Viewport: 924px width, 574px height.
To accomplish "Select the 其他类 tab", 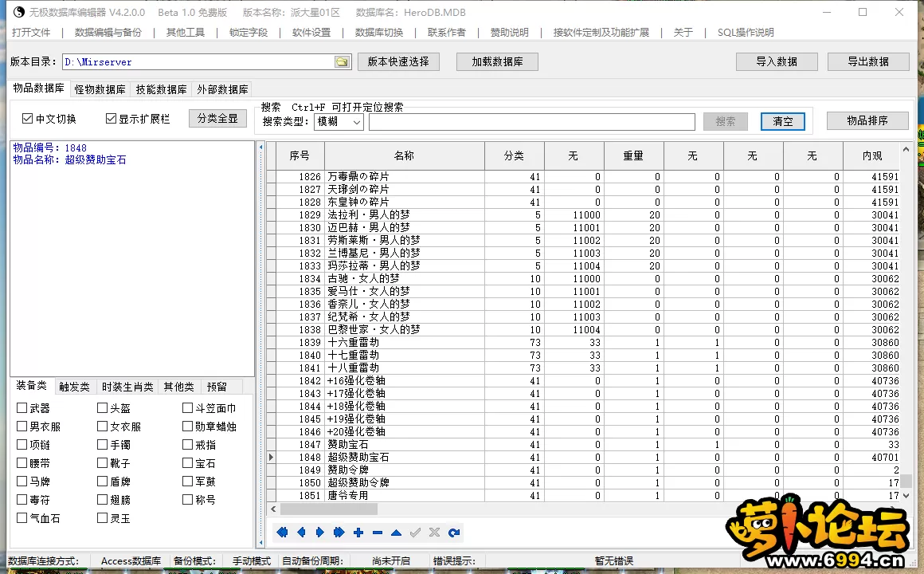I will click(x=178, y=387).
